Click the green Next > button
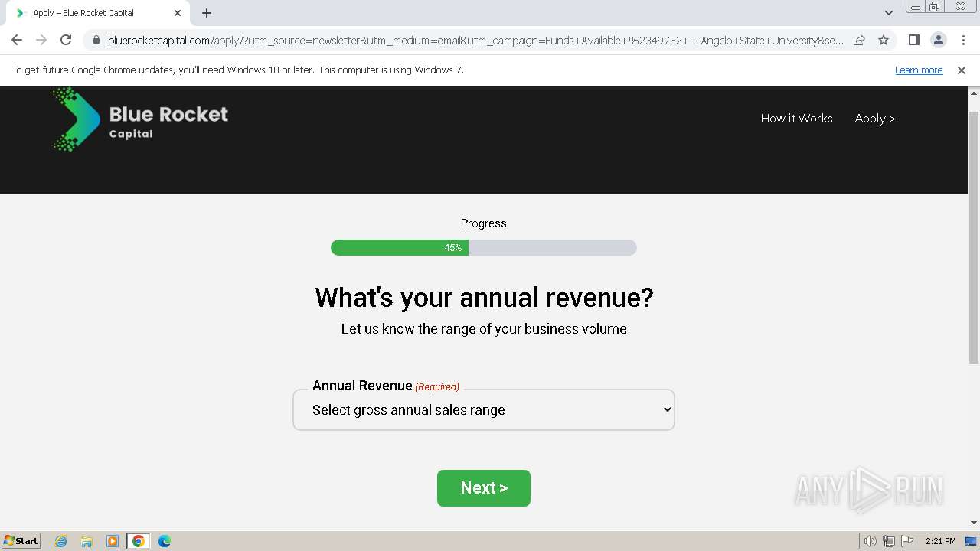 [484, 488]
